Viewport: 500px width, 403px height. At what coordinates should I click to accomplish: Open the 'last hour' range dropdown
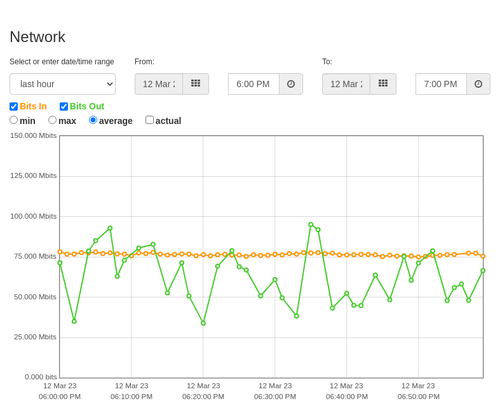pyautogui.click(x=63, y=84)
